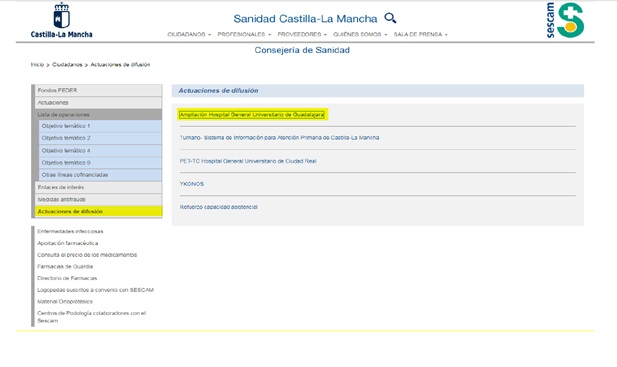Expand the Quiénes Somos menu
The image size is (617, 367).
click(x=360, y=35)
